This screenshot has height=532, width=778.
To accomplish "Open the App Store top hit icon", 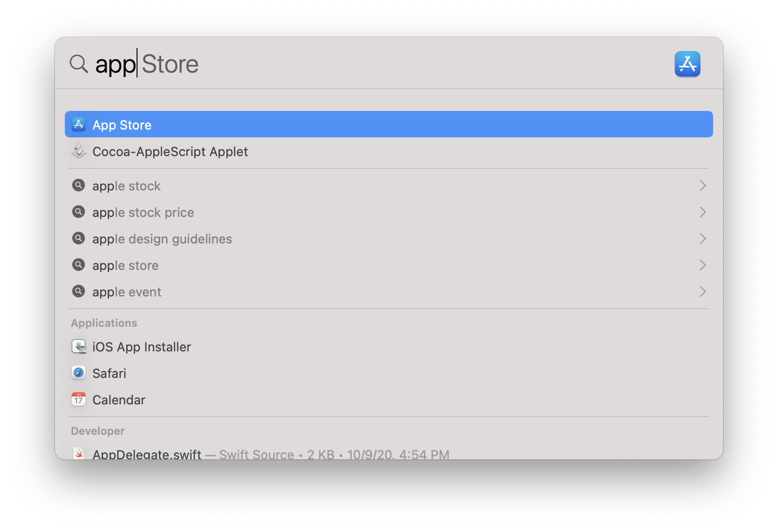I will point(79,124).
